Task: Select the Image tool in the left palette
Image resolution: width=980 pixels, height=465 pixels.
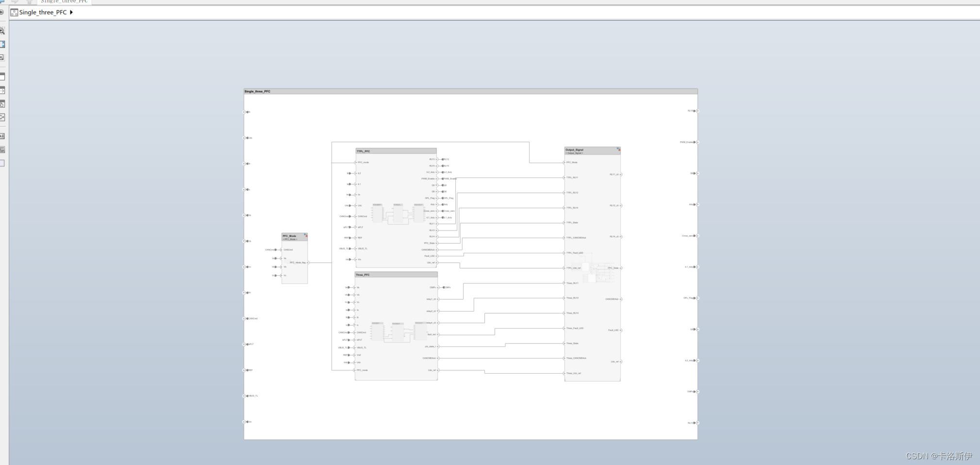Action: click(2, 149)
